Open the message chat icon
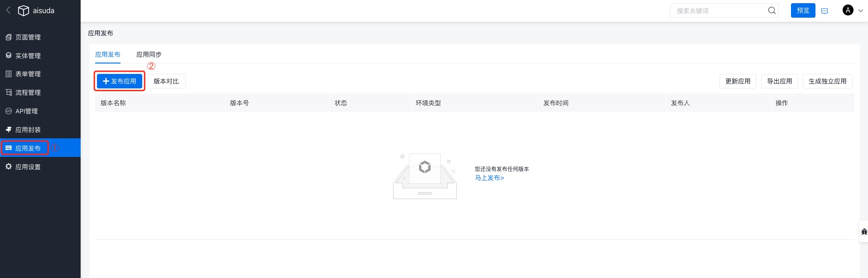868x278 pixels. [x=825, y=11]
